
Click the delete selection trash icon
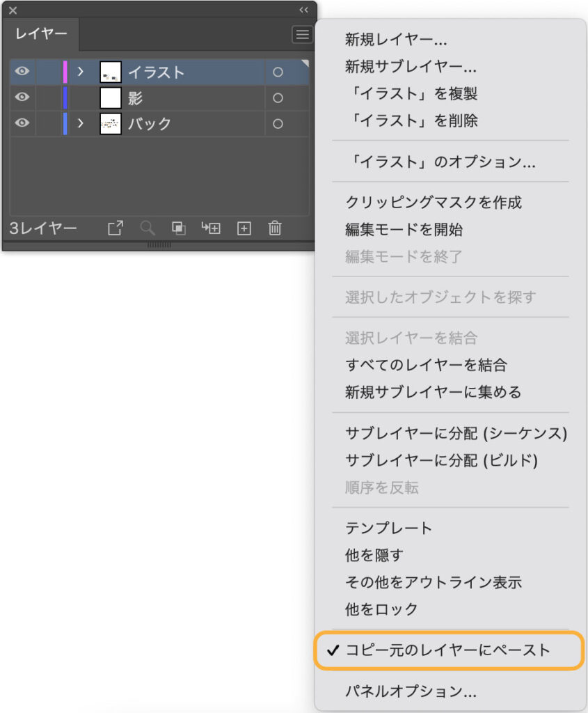(x=275, y=228)
